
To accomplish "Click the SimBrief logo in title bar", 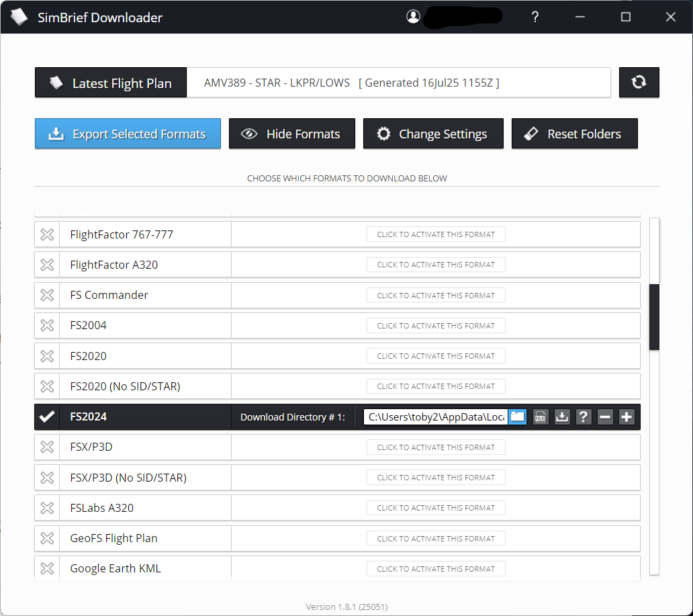I will pyautogui.click(x=19, y=17).
